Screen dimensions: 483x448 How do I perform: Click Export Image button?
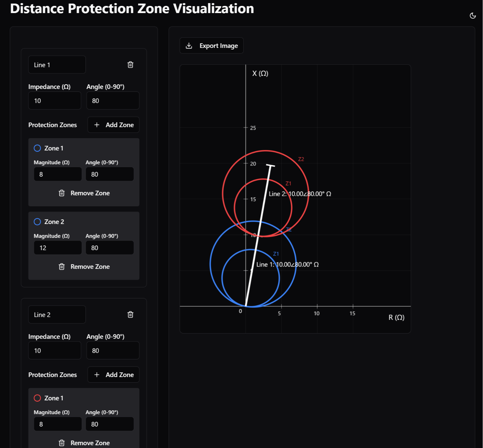point(211,46)
